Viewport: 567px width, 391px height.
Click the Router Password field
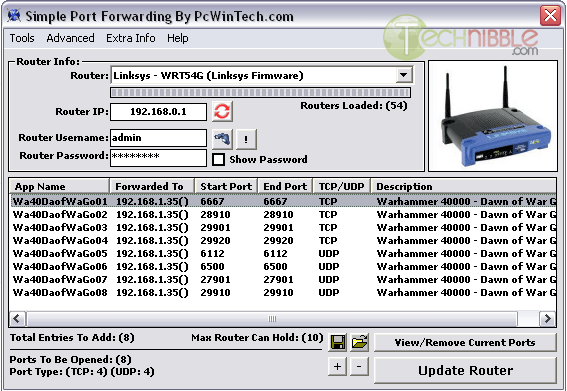(158, 158)
